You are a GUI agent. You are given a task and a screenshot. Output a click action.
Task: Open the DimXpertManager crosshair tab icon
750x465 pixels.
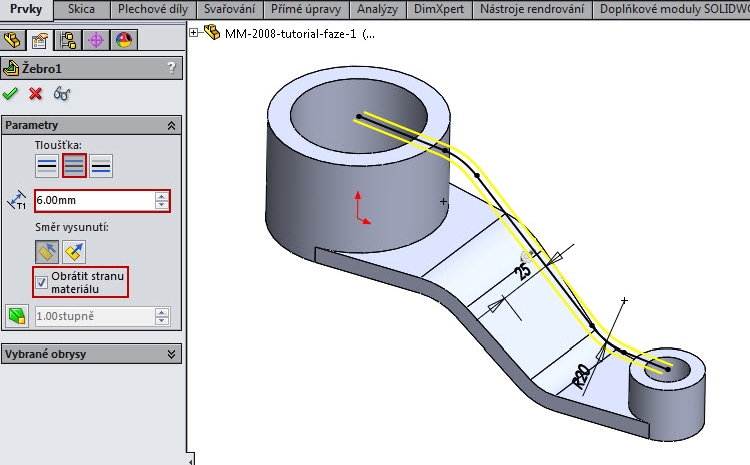96,40
